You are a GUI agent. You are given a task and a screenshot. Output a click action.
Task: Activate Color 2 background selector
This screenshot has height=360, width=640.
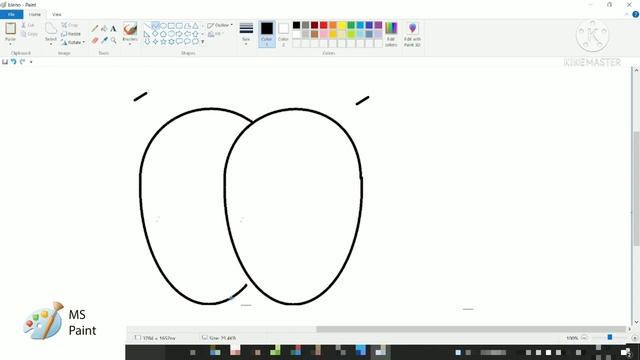pos(283,34)
